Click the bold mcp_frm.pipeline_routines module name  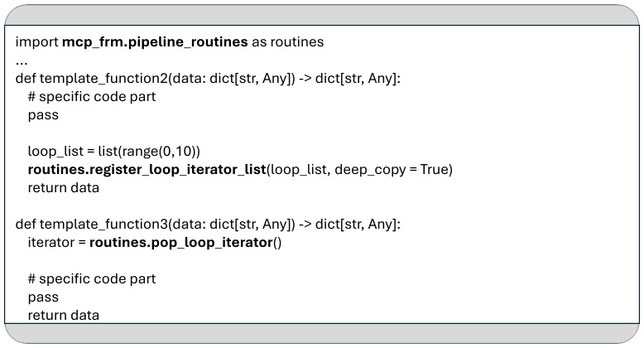155,42
